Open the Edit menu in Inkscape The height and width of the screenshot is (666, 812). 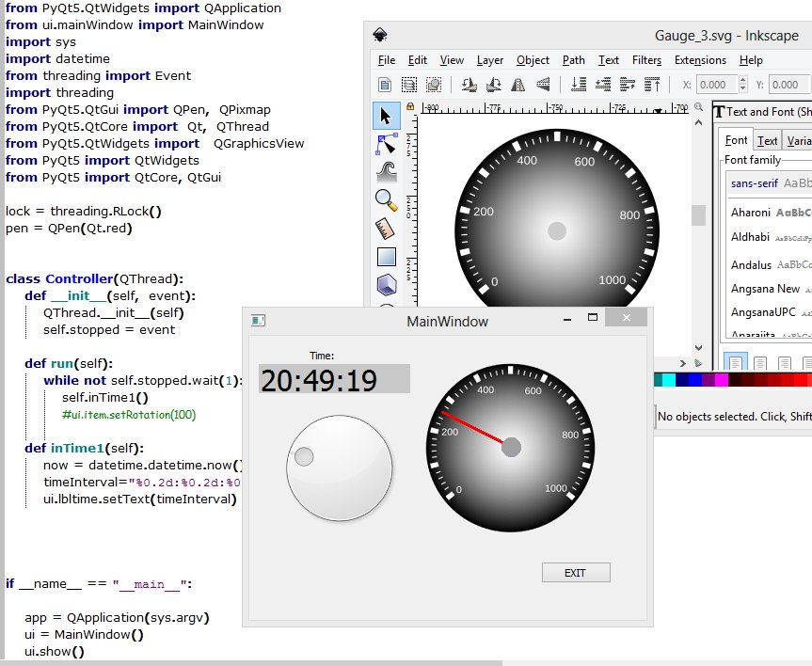click(x=418, y=60)
